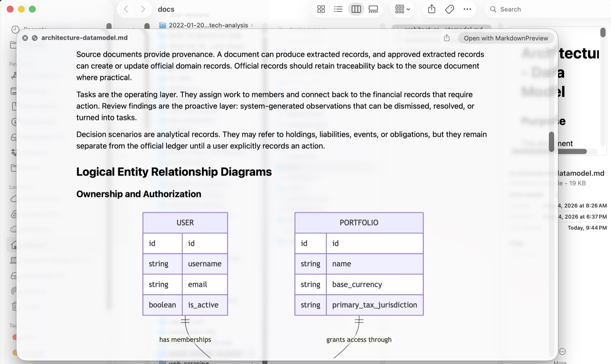The width and height of the screenshot is (611, 364).
Task: Click the grants access through label
Action: pos(359,340)
